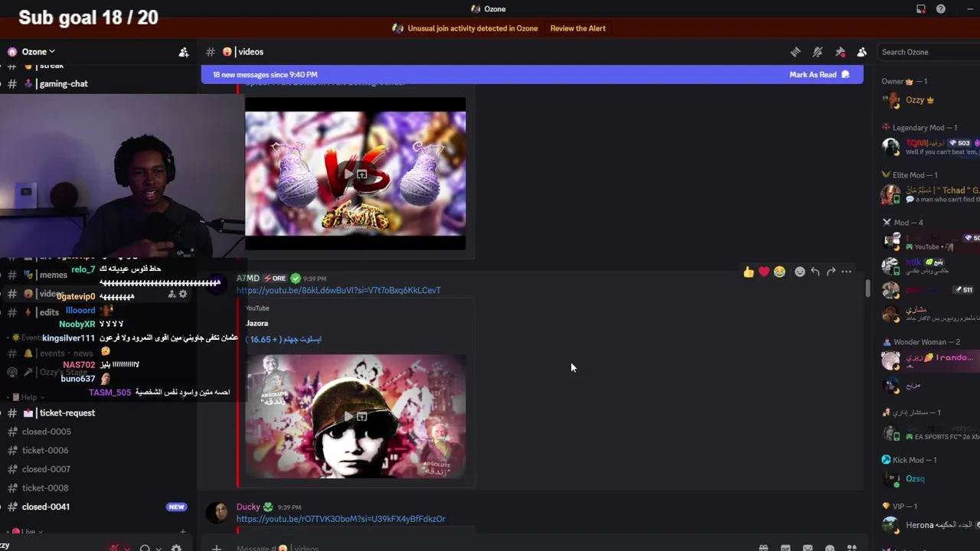This screenshot has width=980, height=551.
Task: Click Jazora channel name in embed
Action: coord(257,324)
